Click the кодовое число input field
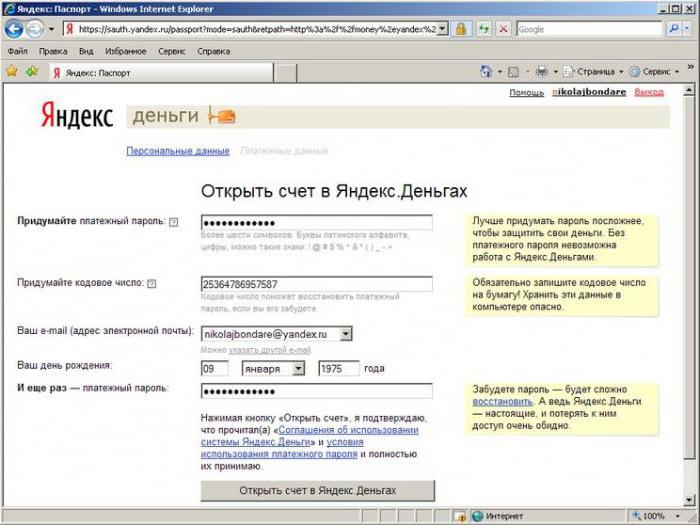Image resolution: width=700 pixels, height=525 pixels. (x=317, y=284)
